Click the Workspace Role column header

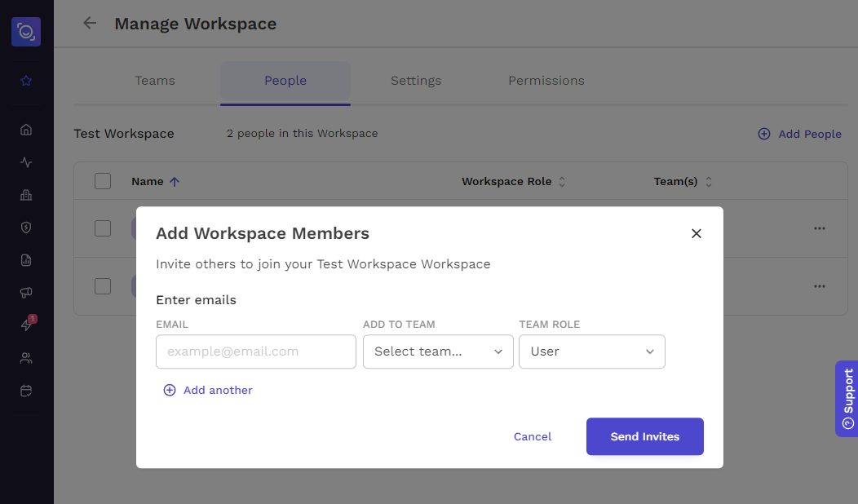click(506, 182)
